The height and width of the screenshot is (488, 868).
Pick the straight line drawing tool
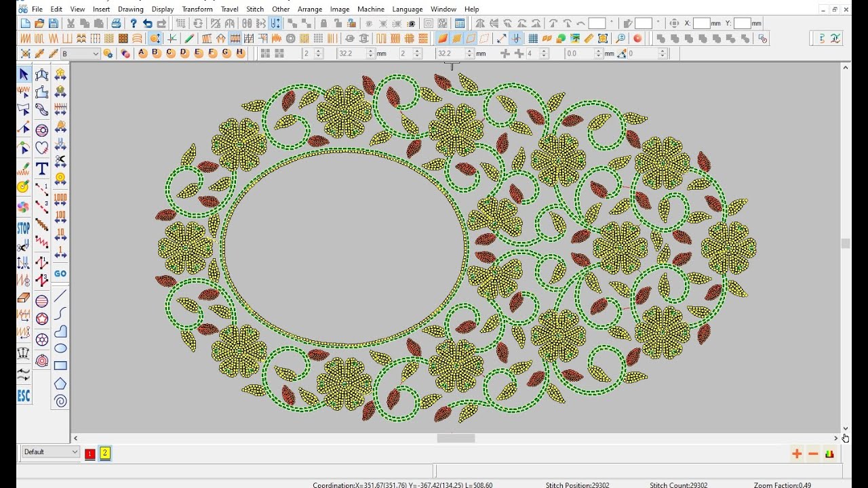60,296
